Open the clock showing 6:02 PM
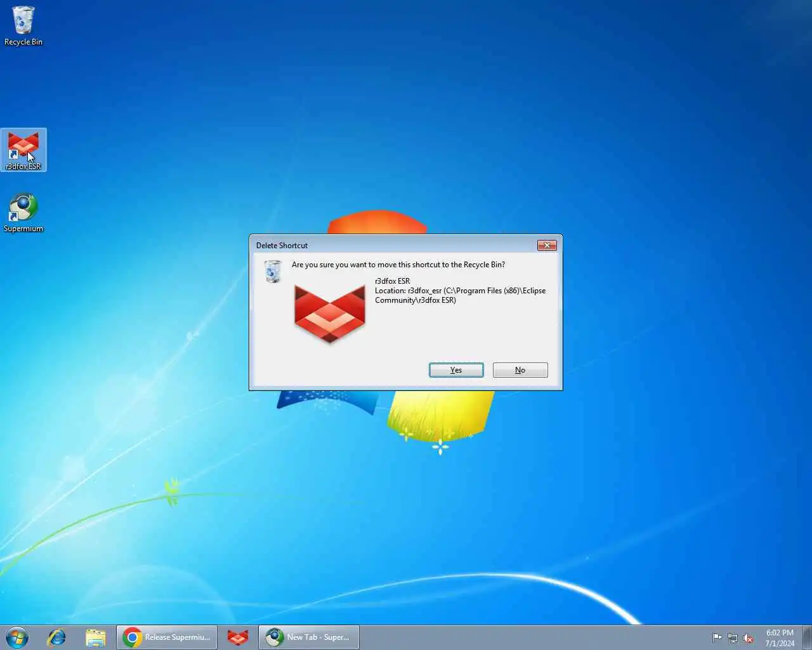The width and height of the screenshot is (812, 650). 780,638
